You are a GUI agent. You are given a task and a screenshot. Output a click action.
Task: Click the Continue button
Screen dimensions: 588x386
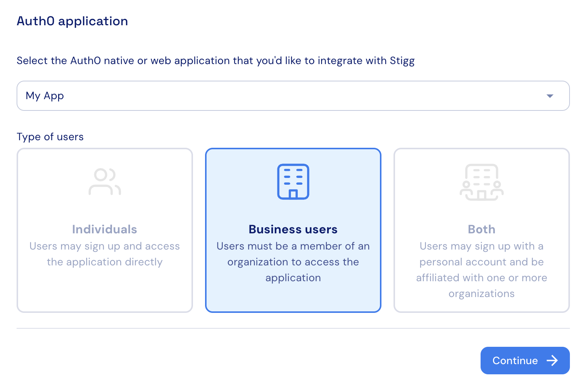tap(525, 360)
